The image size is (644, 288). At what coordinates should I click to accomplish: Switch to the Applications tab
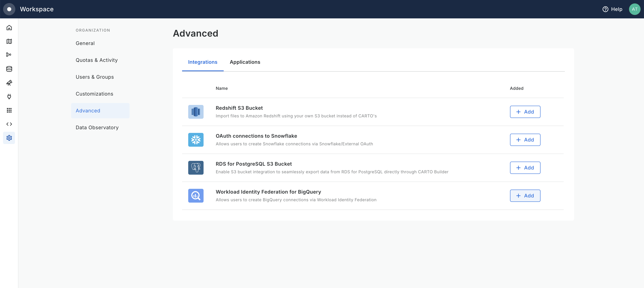point(245,62)
